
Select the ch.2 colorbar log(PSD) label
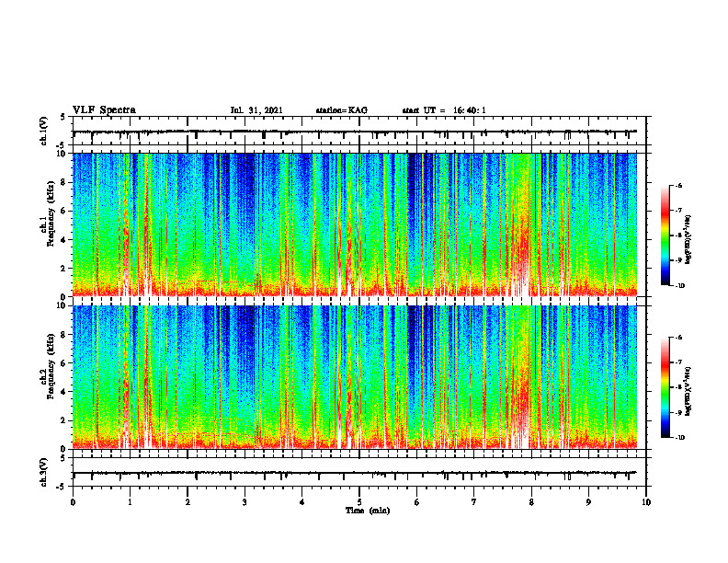[688, 391]
